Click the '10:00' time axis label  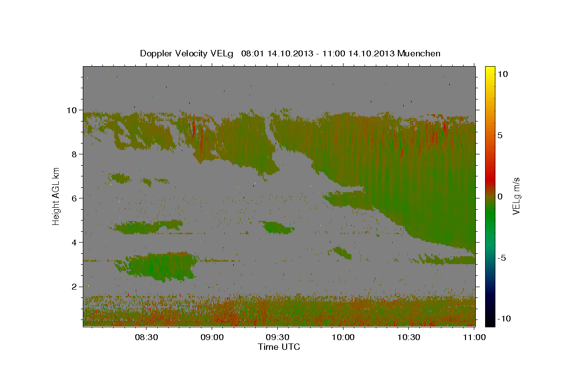pos(343,337)
